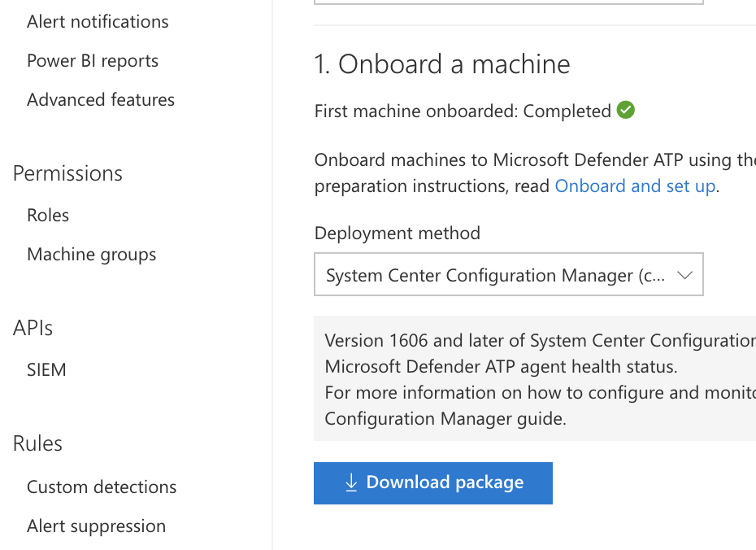Navigate to Machine groups
The width and height of the screenshot is (756, 550).
[x=92, y=255]
